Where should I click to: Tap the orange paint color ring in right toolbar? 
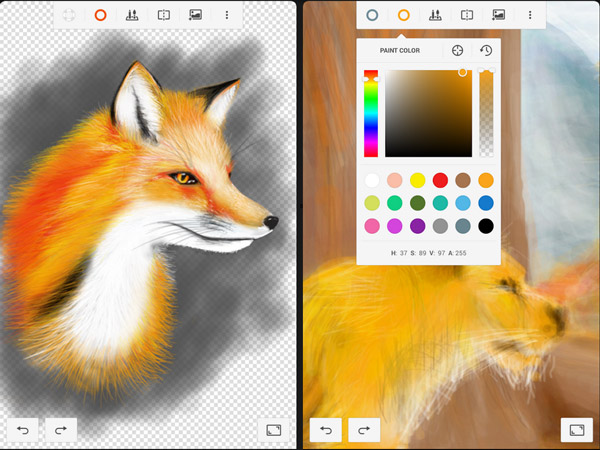pyautogui.click(x=404, y=15)
